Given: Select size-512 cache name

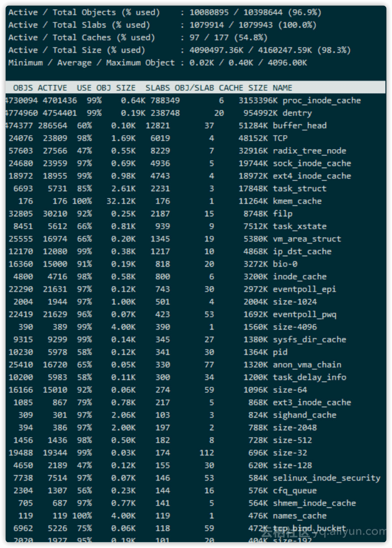Looking at the screenshot, I should (x=292, y=440).
